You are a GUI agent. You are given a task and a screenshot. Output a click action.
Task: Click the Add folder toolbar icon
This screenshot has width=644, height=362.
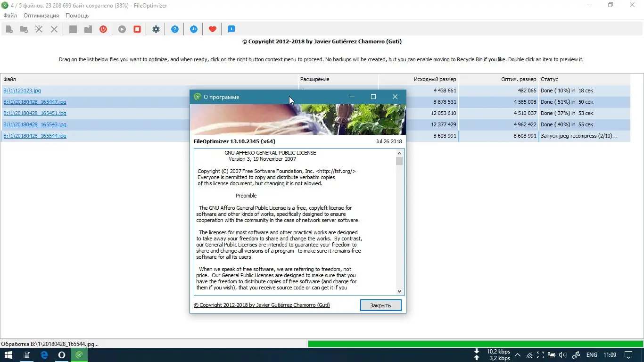(x=24, y=29)
